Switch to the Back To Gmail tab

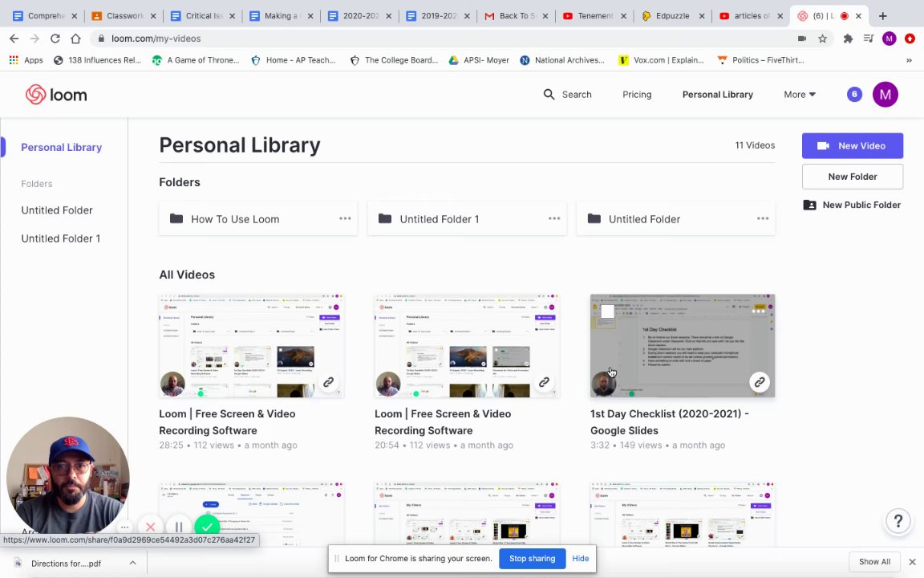[517, 16]
